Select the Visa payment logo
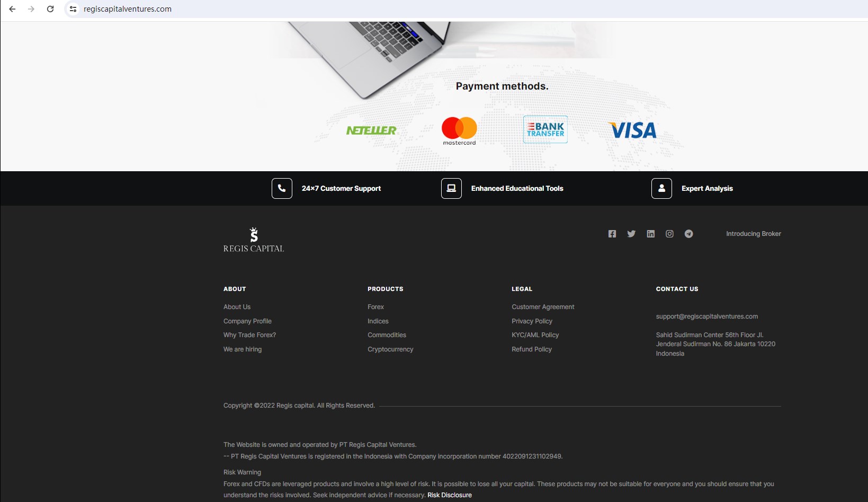Image resolution: width=868 pixels, height=502 pixels. pos(633,130)
